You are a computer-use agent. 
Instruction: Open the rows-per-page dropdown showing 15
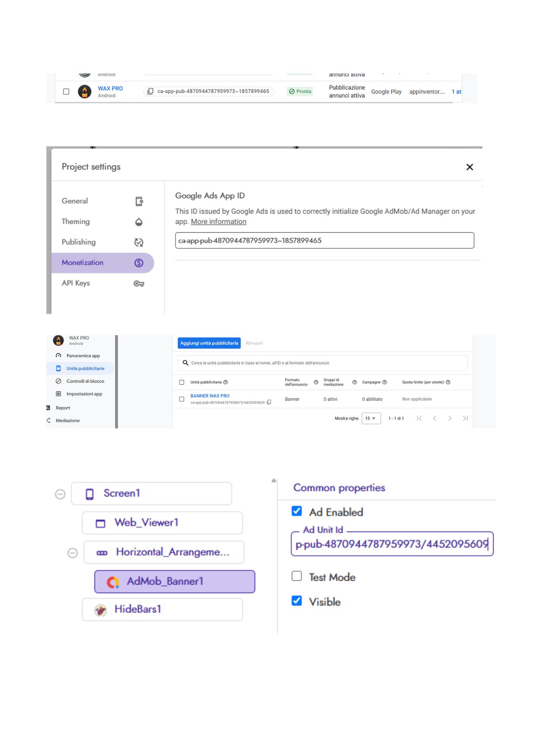coord(371,418)
